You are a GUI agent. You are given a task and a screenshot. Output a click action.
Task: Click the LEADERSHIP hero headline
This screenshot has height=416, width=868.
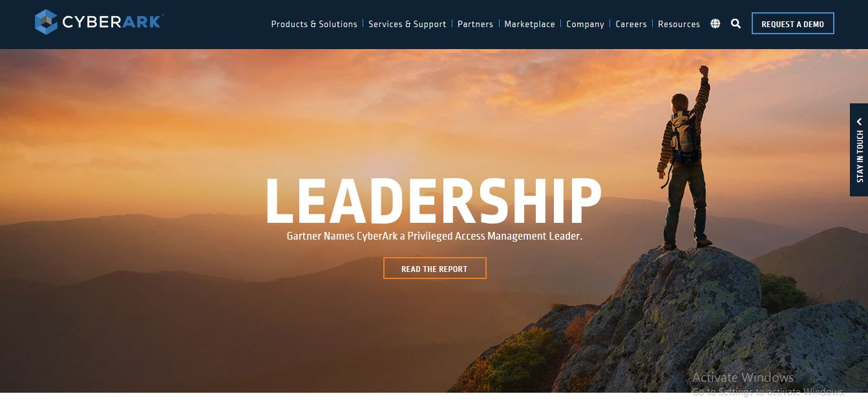434,200
